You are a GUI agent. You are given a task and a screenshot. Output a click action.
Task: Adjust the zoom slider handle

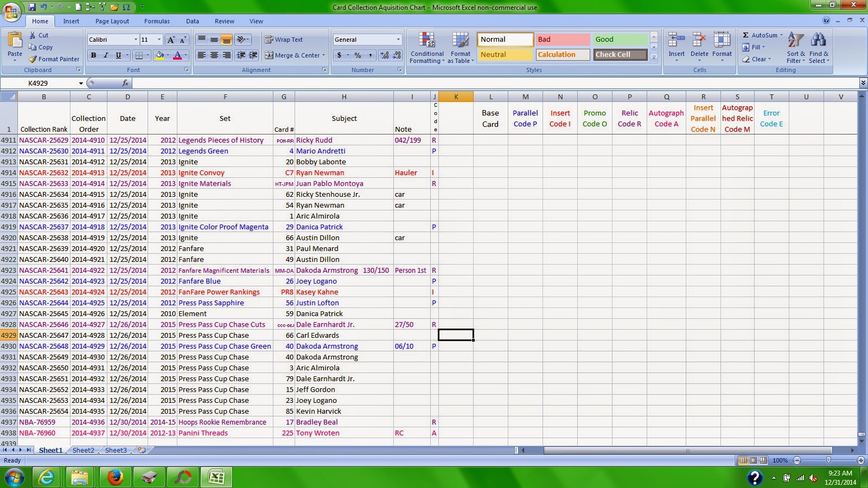[828, 460]
